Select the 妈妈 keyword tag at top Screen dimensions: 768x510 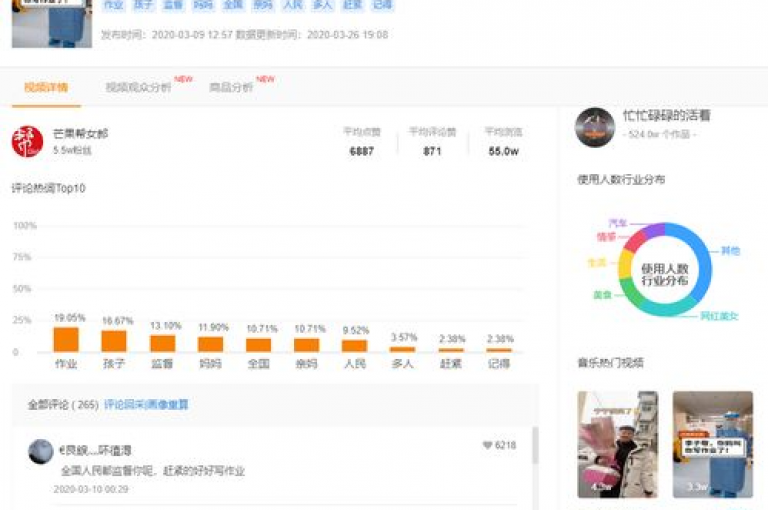203,5
